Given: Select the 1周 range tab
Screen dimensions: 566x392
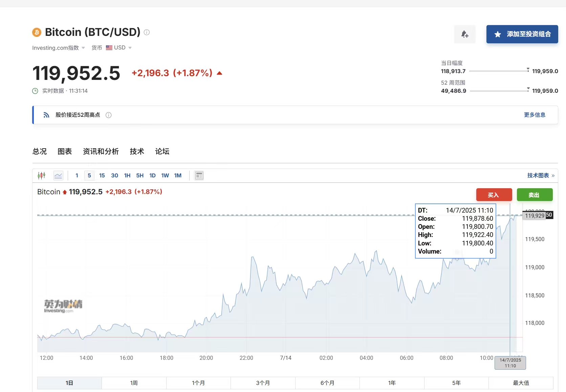Looking at the screenshot, I should pos(134,383).
